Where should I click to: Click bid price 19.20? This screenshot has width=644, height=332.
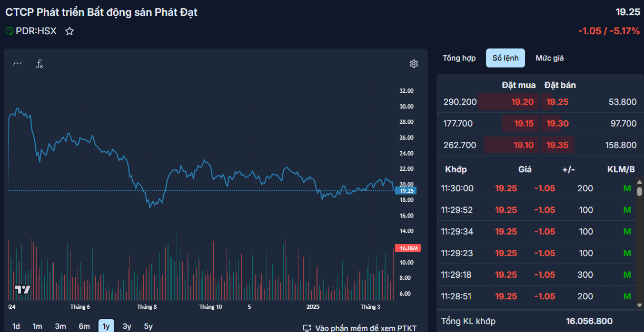click(522, 102)
